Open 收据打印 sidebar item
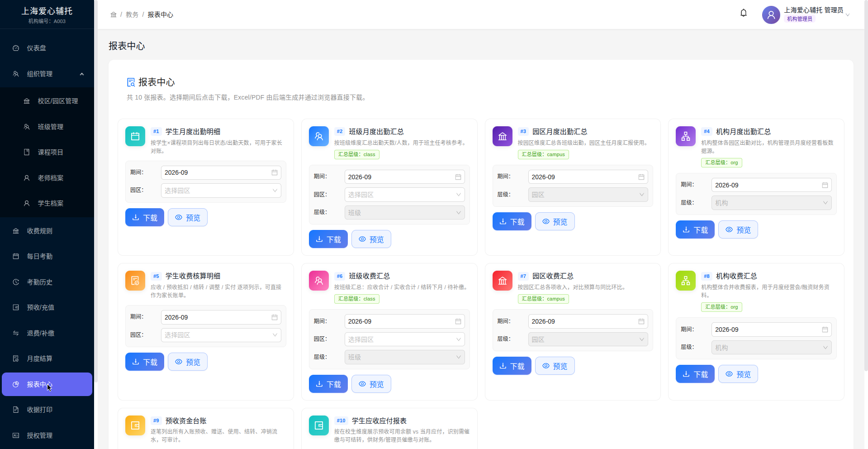The height and width of the screenshot is (449, 868). (47, 410)
